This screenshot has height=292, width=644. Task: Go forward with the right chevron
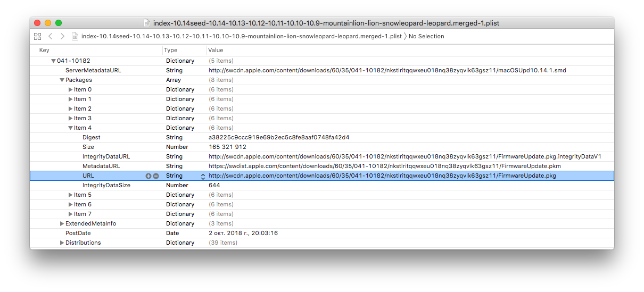(x=62, y=36)
